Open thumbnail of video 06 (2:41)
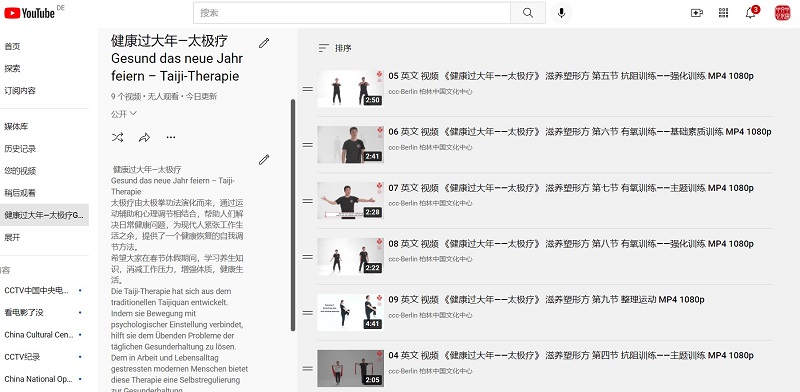 tap(351, 145)
